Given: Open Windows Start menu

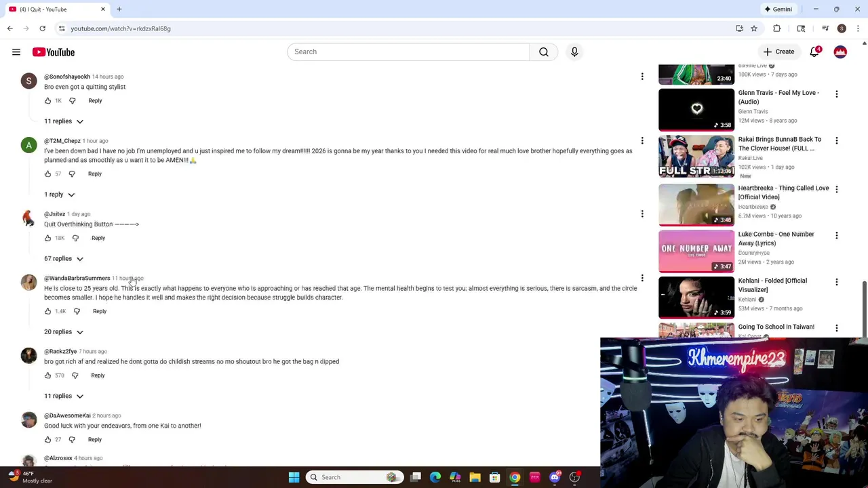Looking at the screenshot, I should tap(294, 477).
